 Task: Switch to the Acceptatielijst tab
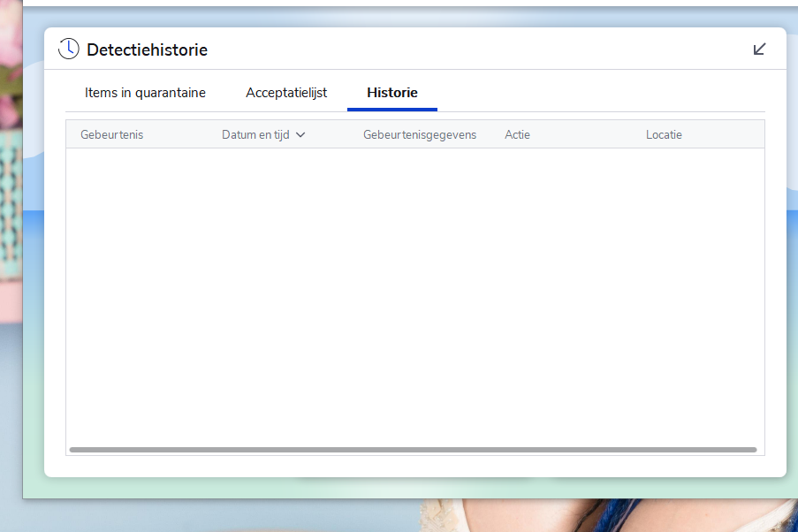point(286,93)
